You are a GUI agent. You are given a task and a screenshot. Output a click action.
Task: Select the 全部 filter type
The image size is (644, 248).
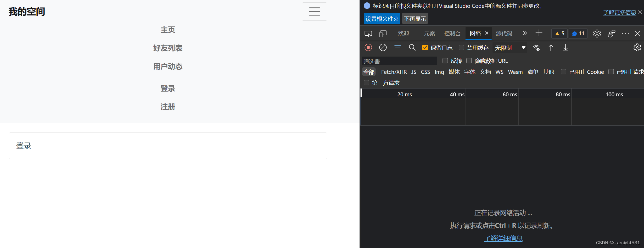point(369,72)
